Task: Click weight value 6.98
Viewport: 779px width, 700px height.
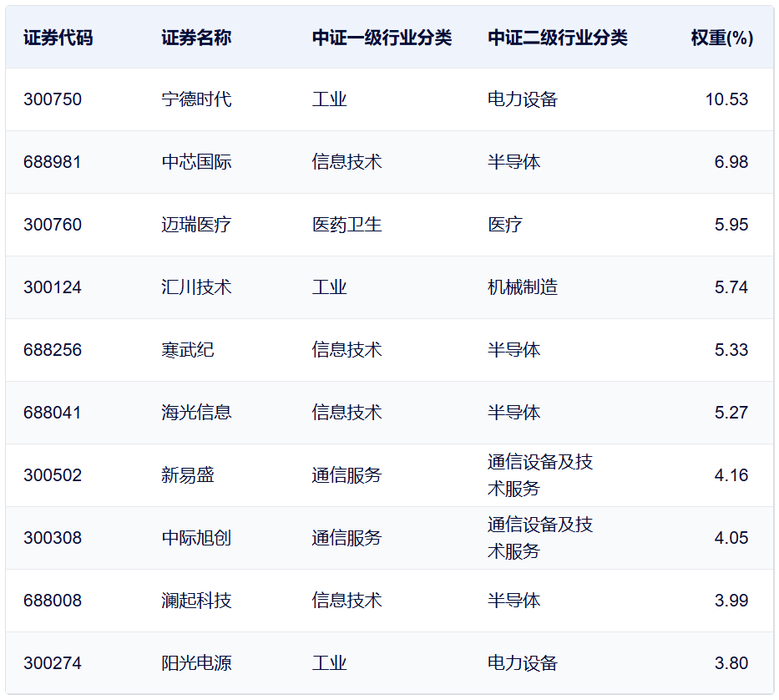Action: (731, 162)
